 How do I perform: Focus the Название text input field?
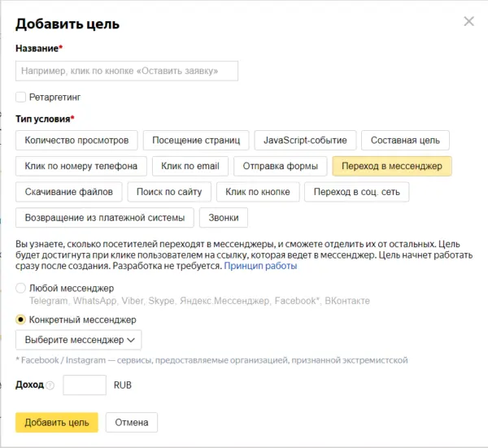127,72
